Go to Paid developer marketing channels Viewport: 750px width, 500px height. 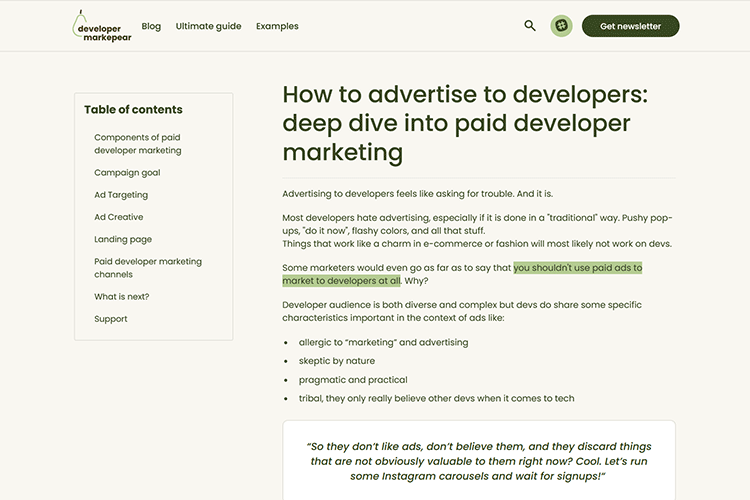148,268
